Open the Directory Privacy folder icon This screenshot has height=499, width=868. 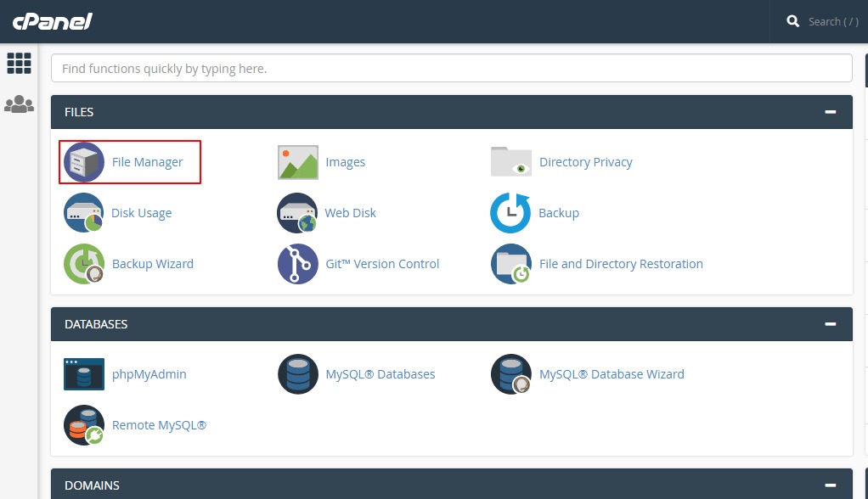point(511,161)
